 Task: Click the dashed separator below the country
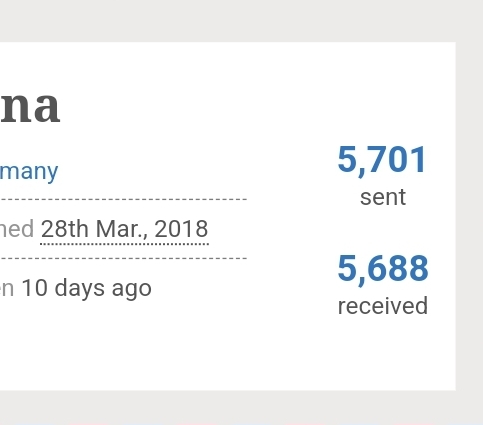(123, 199)
